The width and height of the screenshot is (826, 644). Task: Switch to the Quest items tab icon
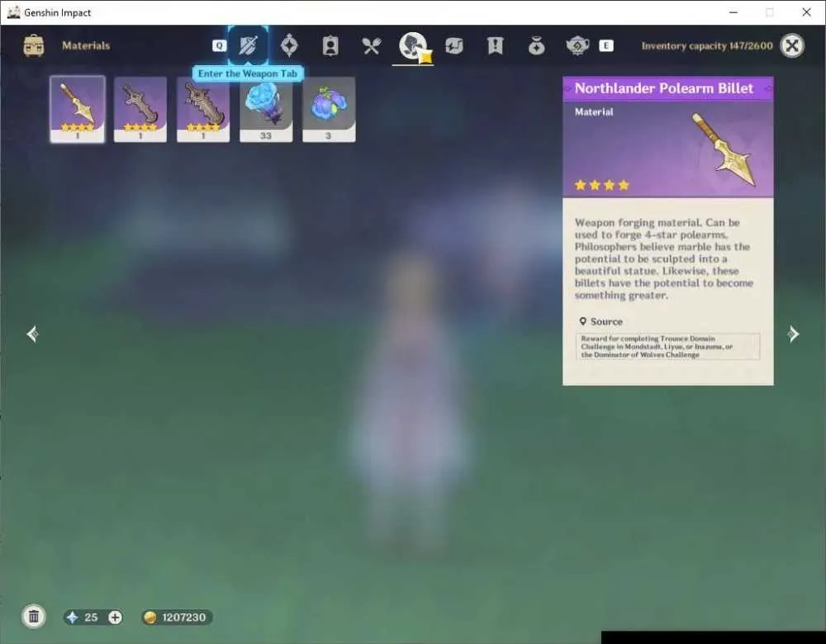tap(495, 45)
